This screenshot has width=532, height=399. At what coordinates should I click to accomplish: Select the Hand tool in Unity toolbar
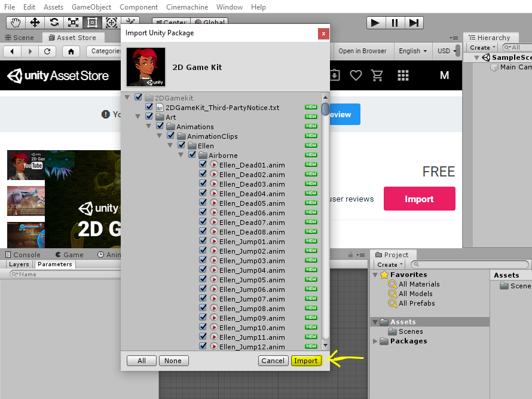(x=16, y=23)
